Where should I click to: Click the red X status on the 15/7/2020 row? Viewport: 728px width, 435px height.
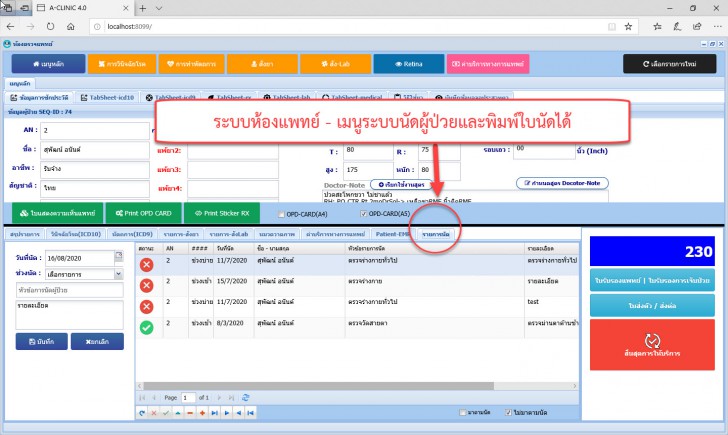(x=146, y=285)
